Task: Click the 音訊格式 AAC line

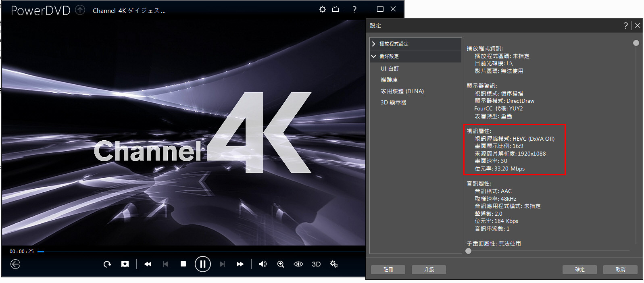Action: (x=493, y=191)
